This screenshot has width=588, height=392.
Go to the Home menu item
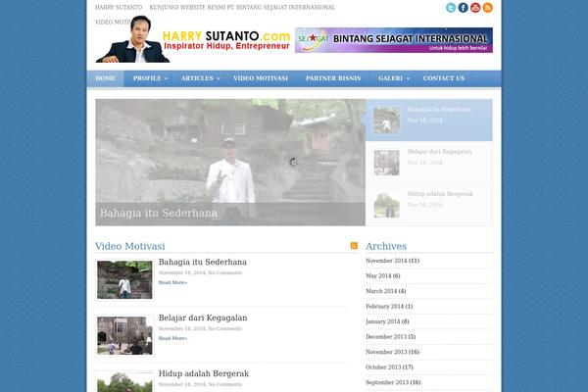point(105,78)
